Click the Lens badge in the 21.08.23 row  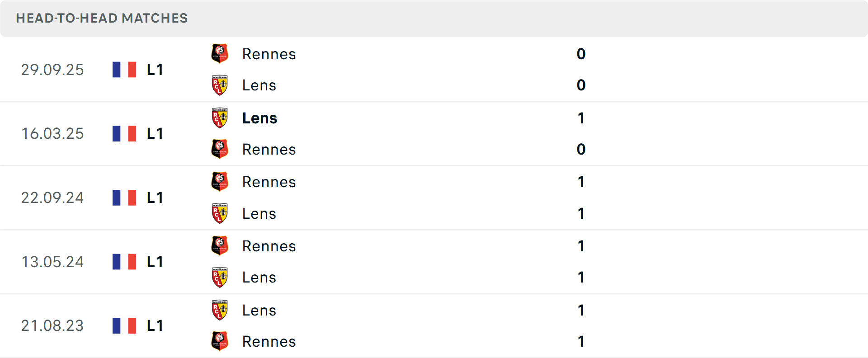(x=220, y=310)
